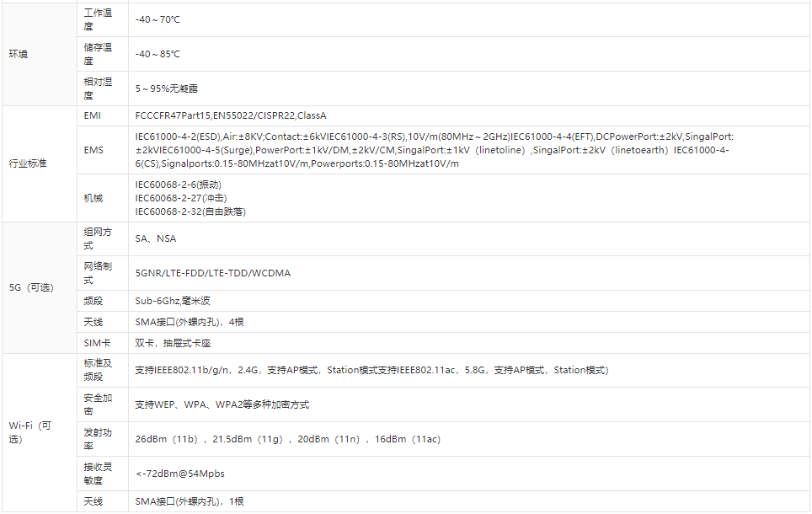The height and width of the screenshot is (514, 812).
Task: Click the 环境 category cell
Action: pos(19,54)
